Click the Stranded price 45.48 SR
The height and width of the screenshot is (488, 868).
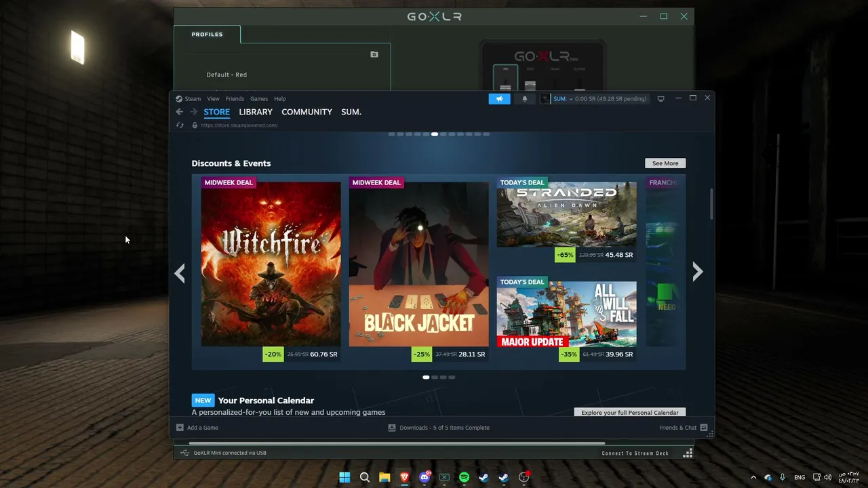(619, 255)
